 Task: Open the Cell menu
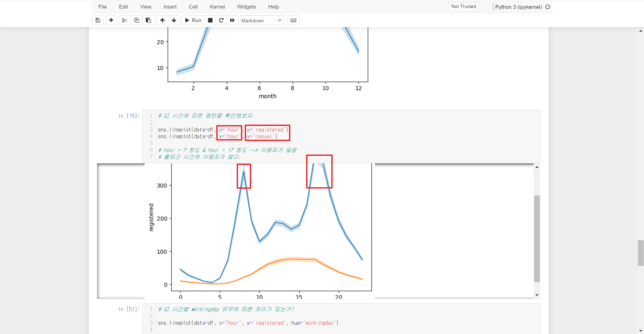click(193, 7)
